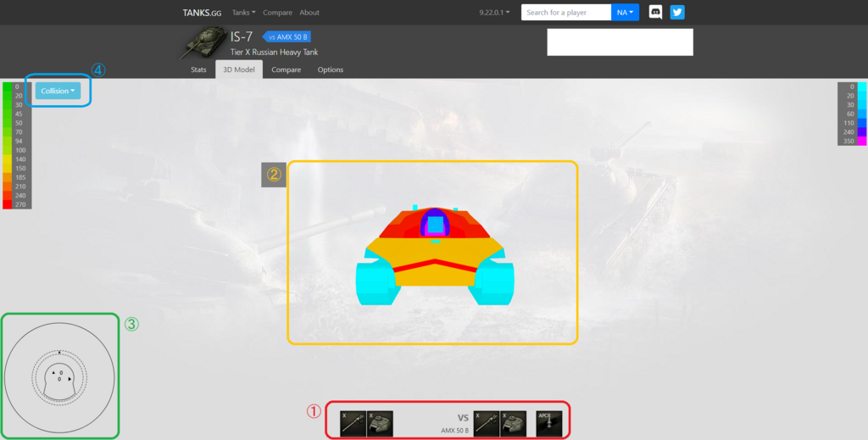
Task: Click the IS-7 tank thumbnail image
Action: [x=203, y=43]
